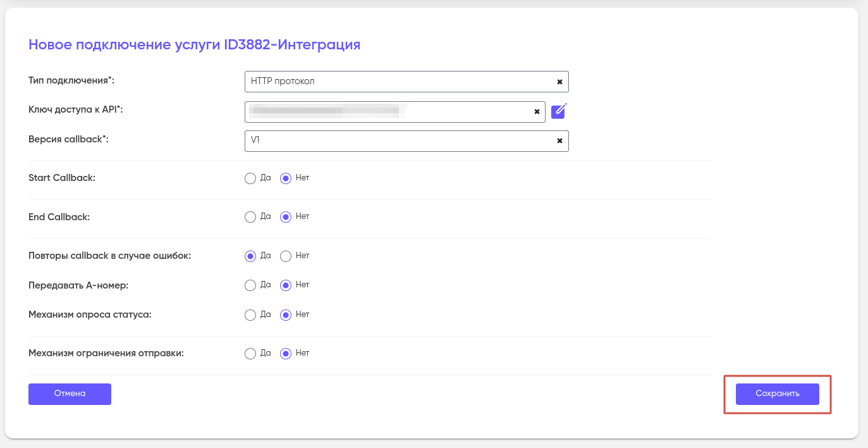Image resolution: width=868 pixels, height=448 pixels.
Task: Select Нет for Start Callback
Action: tap(286, 178)
